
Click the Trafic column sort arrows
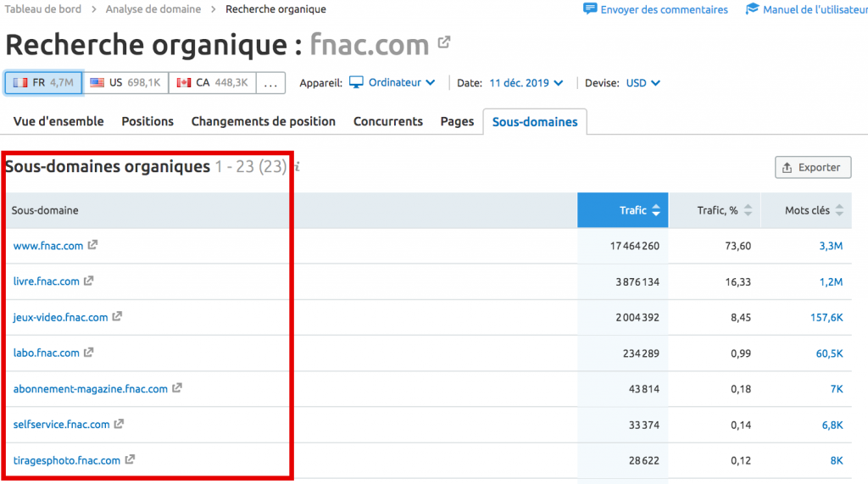[x=656, y=210]
